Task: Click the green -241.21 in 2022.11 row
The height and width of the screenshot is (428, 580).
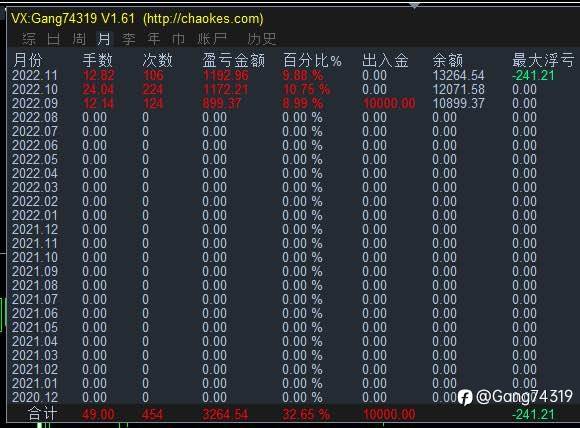Action: [x=533, y=75]
